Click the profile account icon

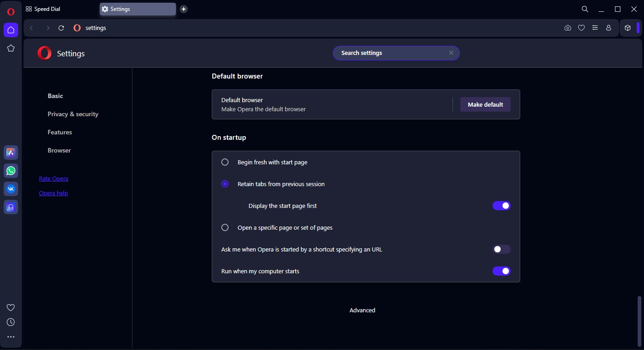point(609,28)
